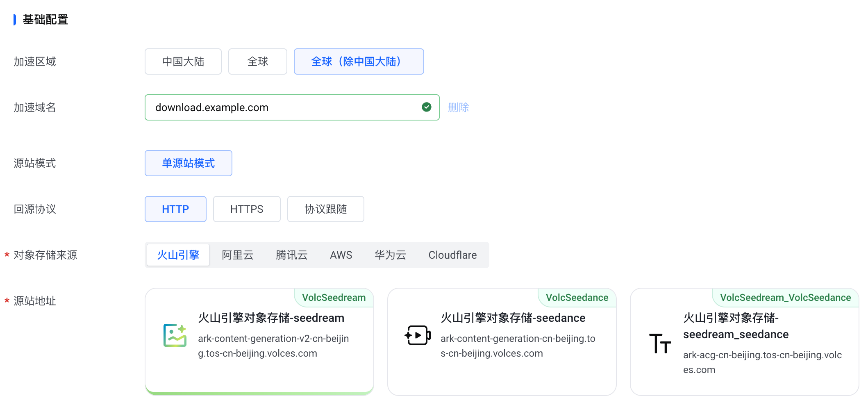868x405 pixels.
Task: Click the VolcSeedream tag
Action: click(x=334, y=298)
